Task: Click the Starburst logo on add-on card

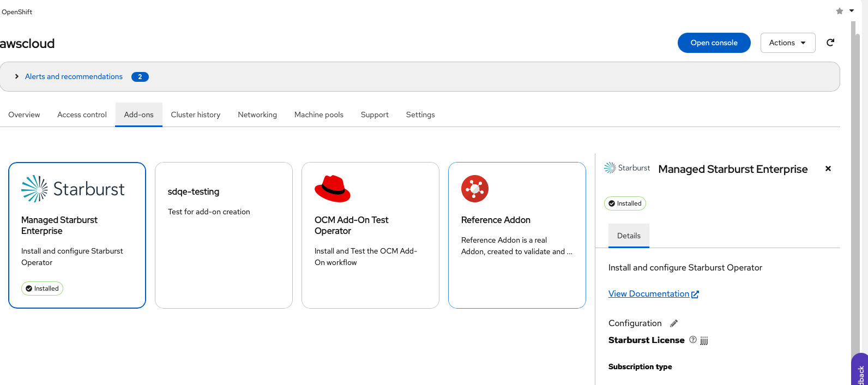Action: click(x=73, y=189)
